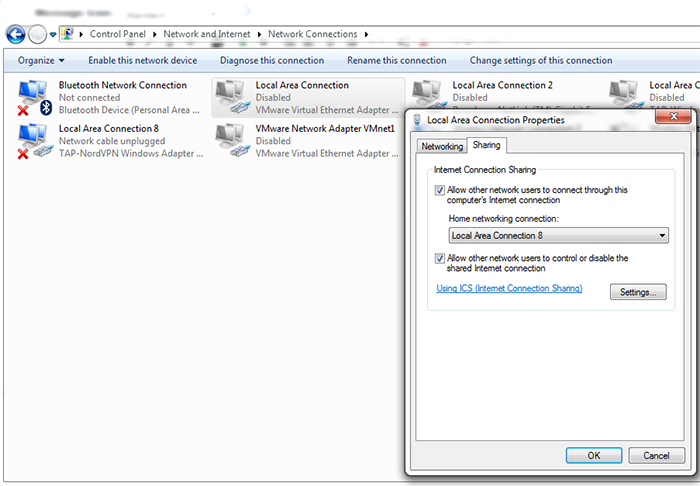Click the Forward navigation arrow
Screen dimensions: 700x486
pyautogui.click(x=38, y=34)
